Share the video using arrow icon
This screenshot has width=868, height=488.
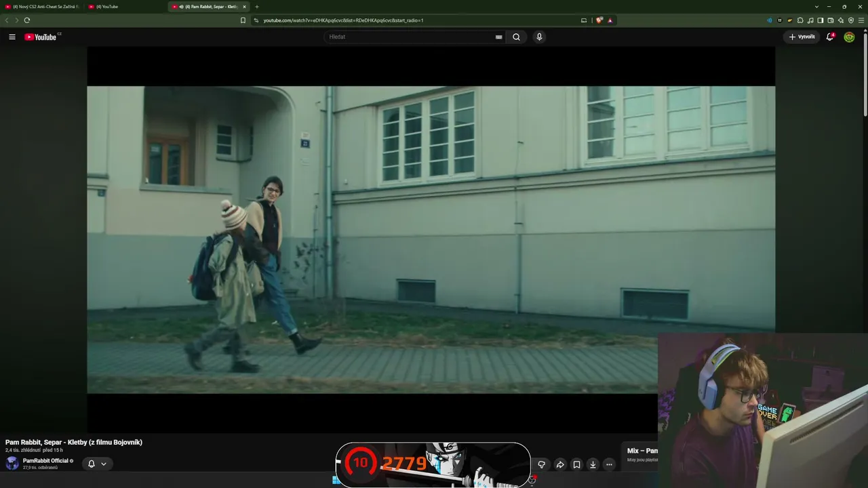click(560, 464)
